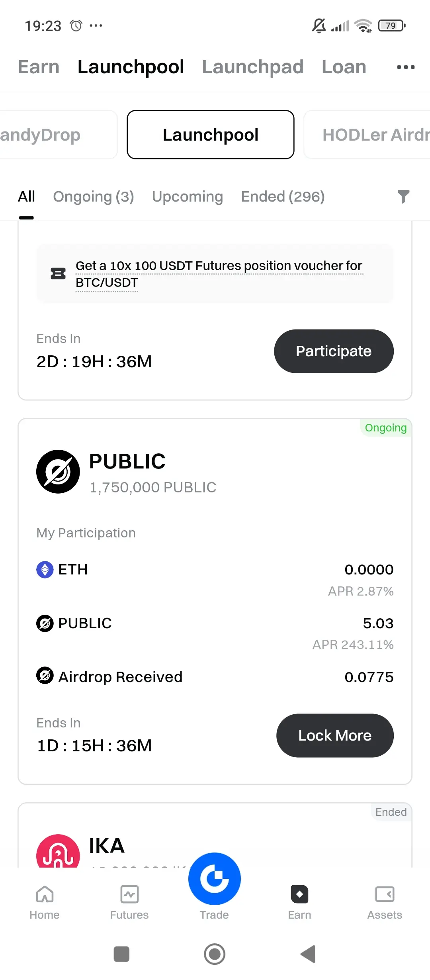Viewport: 430px width, 980px height.
Task: Tap the voucher ticket icon
Action: tap(58, 274)
